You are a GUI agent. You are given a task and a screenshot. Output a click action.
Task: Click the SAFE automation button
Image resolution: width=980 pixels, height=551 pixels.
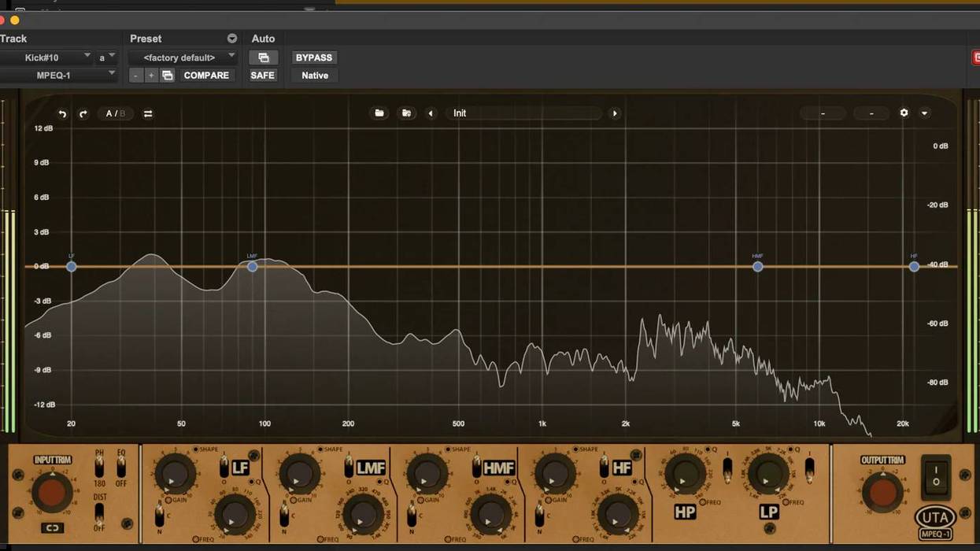coord(263,76)
